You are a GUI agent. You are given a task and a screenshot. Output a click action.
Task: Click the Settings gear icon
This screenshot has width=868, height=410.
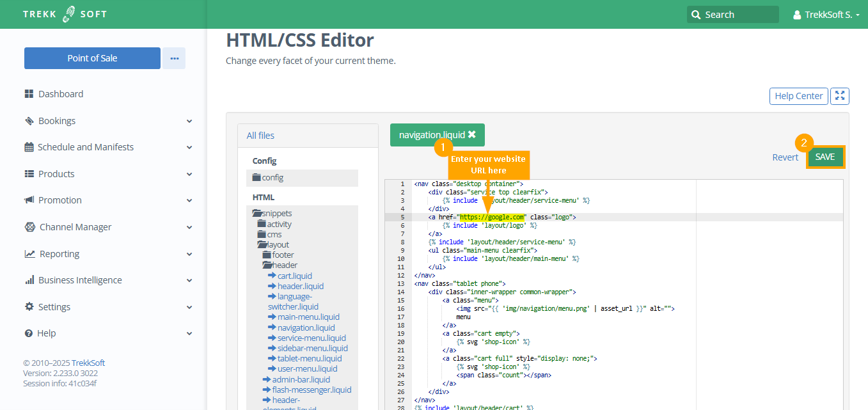click(x=29, y=307)
